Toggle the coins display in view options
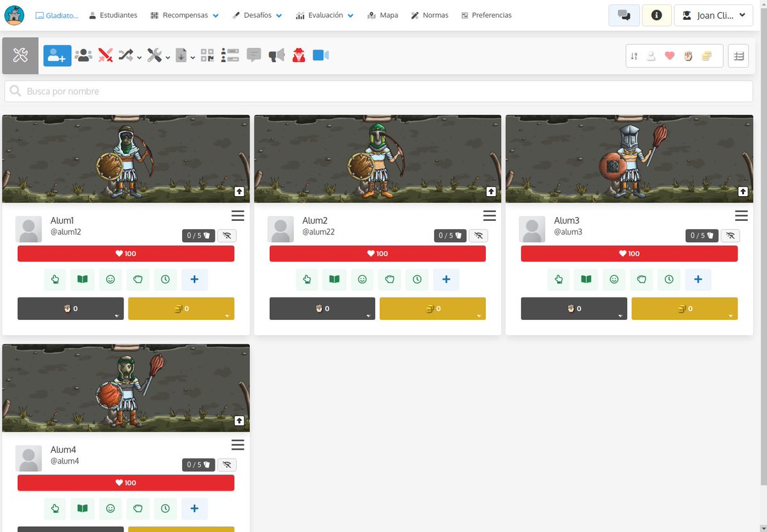767x532 pixels. [706, 56]
